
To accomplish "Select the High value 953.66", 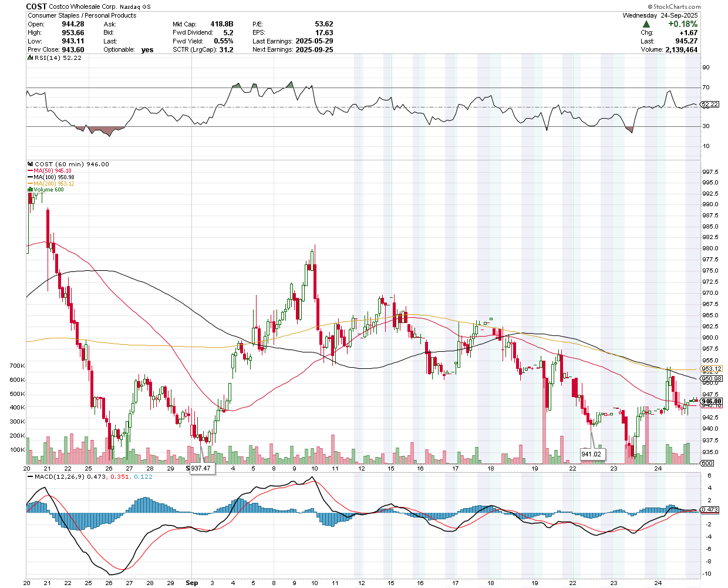I will click(x=73, y=33).
